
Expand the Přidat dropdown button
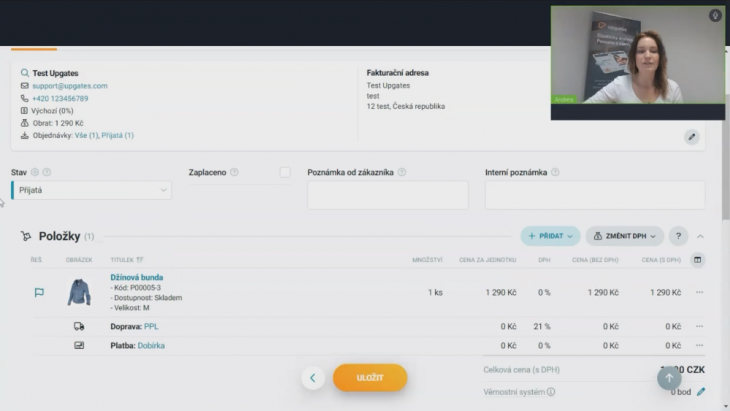point(550,236)
